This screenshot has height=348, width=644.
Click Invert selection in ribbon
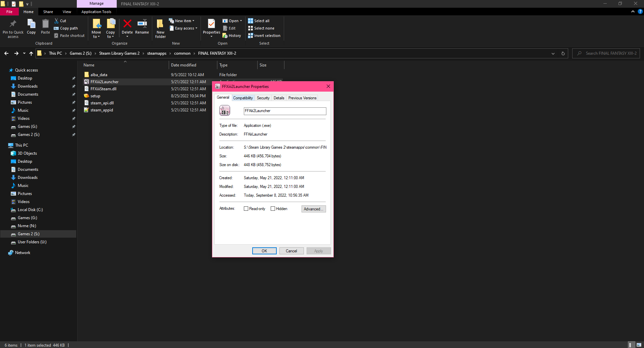[264, 36]
